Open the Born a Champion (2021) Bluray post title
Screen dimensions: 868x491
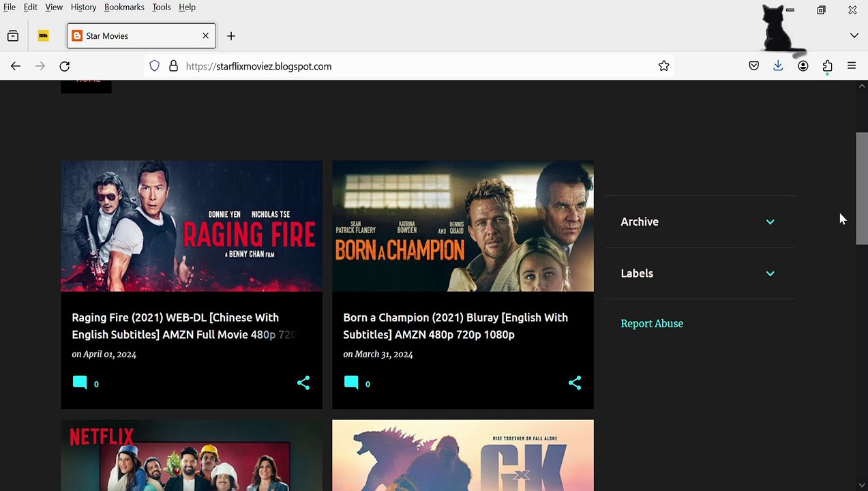coord(455,326)
